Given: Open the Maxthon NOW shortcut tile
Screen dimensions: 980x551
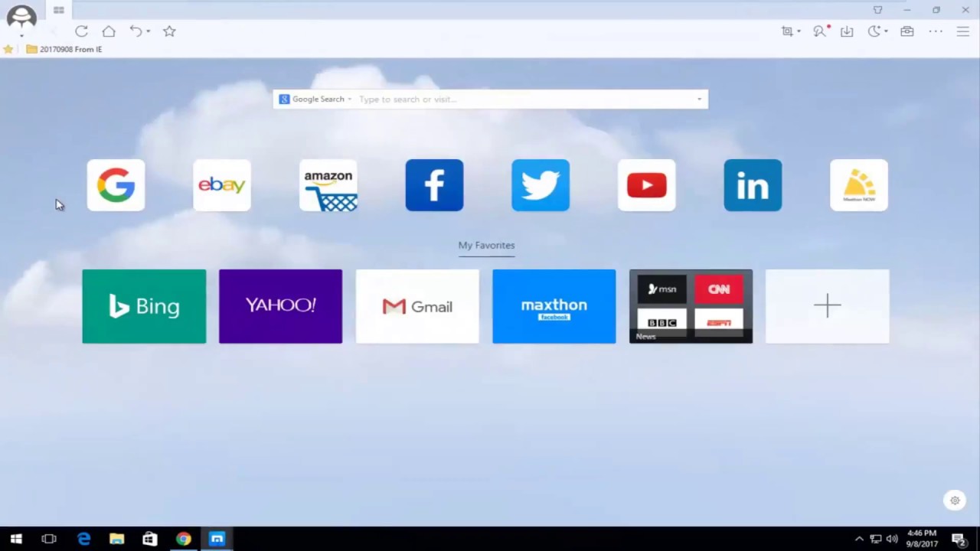Looking at the screenshot, I should tap(859, 185).
